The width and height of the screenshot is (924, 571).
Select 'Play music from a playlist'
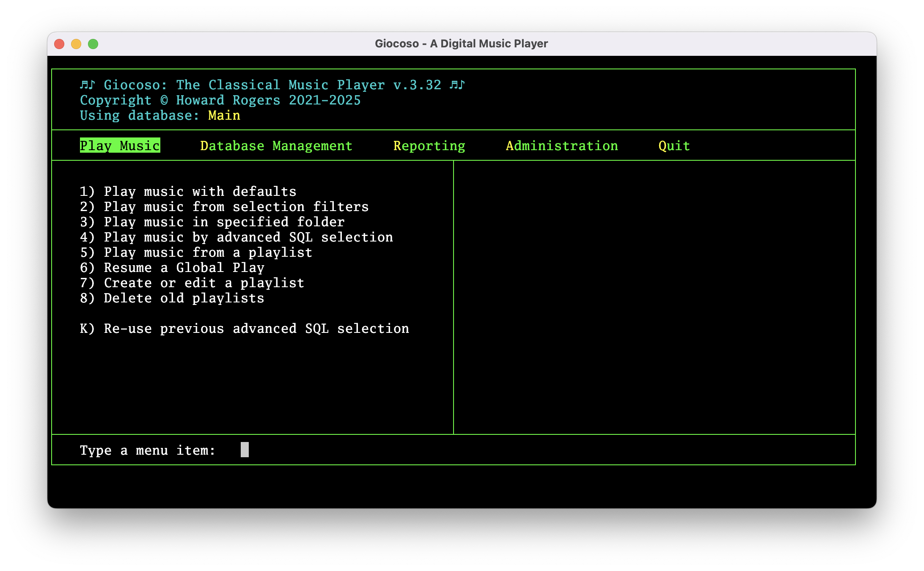[x=196, y=252]
